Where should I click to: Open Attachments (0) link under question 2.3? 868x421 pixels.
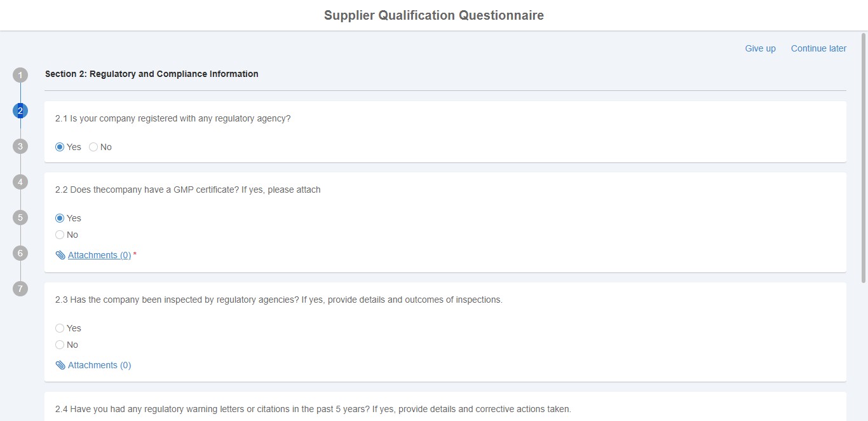click(99, 365)
